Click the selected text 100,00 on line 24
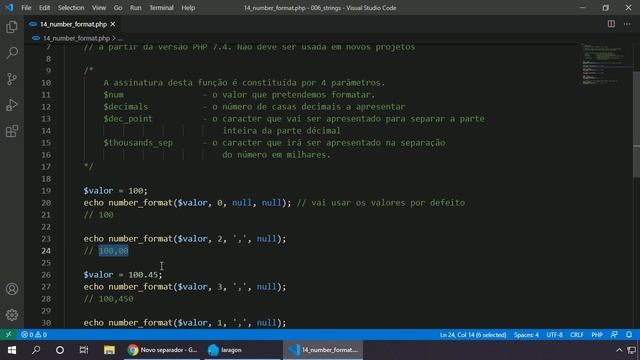The image size is (640, 360). [113, 251]
